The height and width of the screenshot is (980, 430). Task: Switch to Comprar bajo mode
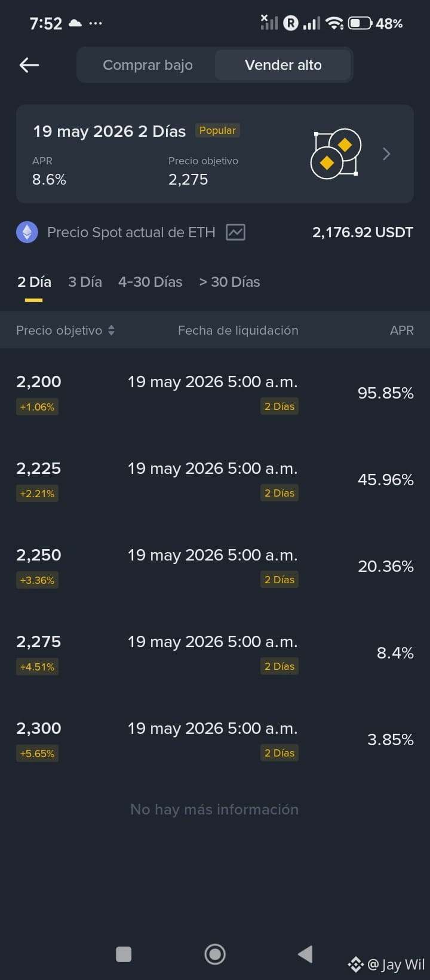coord(148,65)
